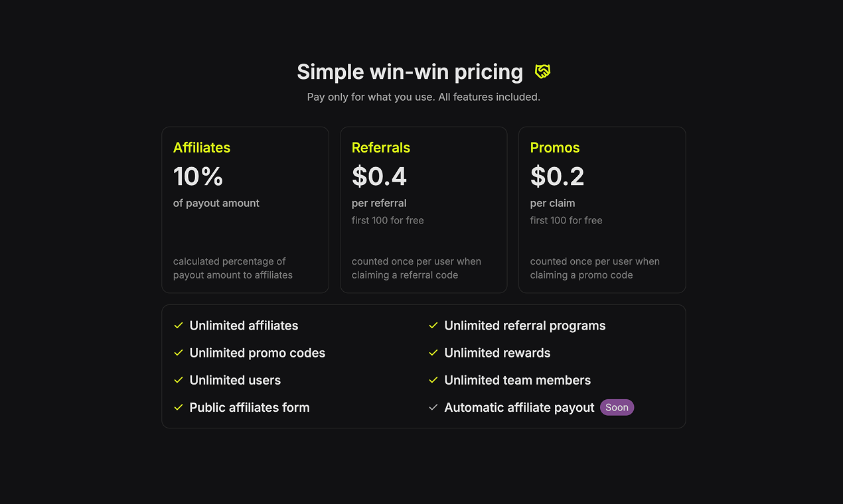Select the Referrals card heading
Image resolution: width=843 pixels, height=504 pixels.
[x=381, y=147]
